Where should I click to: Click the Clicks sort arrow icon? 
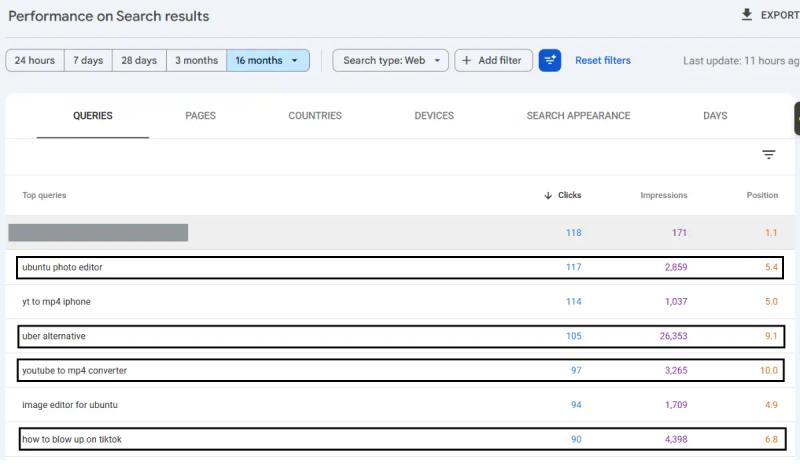coord(548,196)
